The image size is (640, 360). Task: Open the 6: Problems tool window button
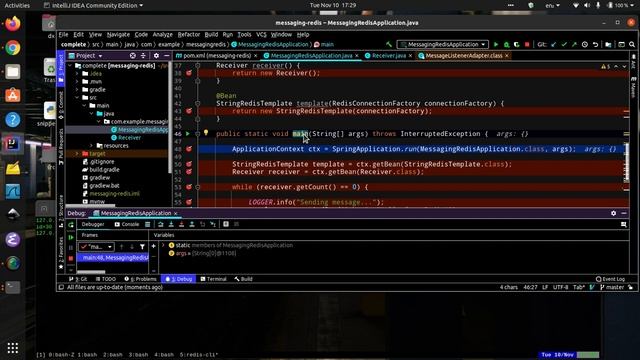point(140,279)
